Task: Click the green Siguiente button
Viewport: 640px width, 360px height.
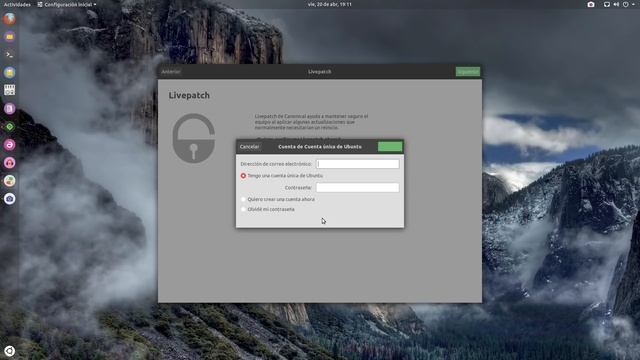Action: [x=468, y=71]
